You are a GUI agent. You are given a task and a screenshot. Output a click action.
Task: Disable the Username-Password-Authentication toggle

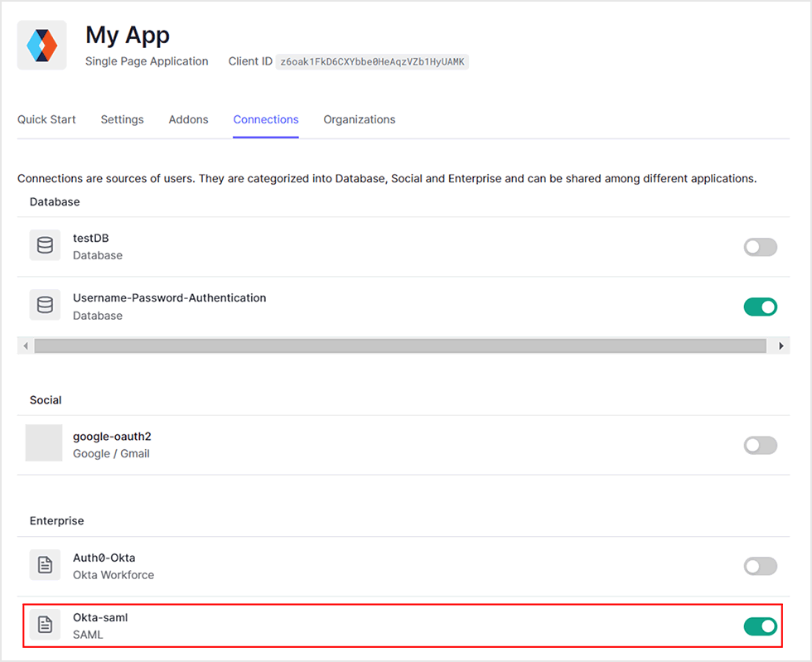tap(761, 307)
